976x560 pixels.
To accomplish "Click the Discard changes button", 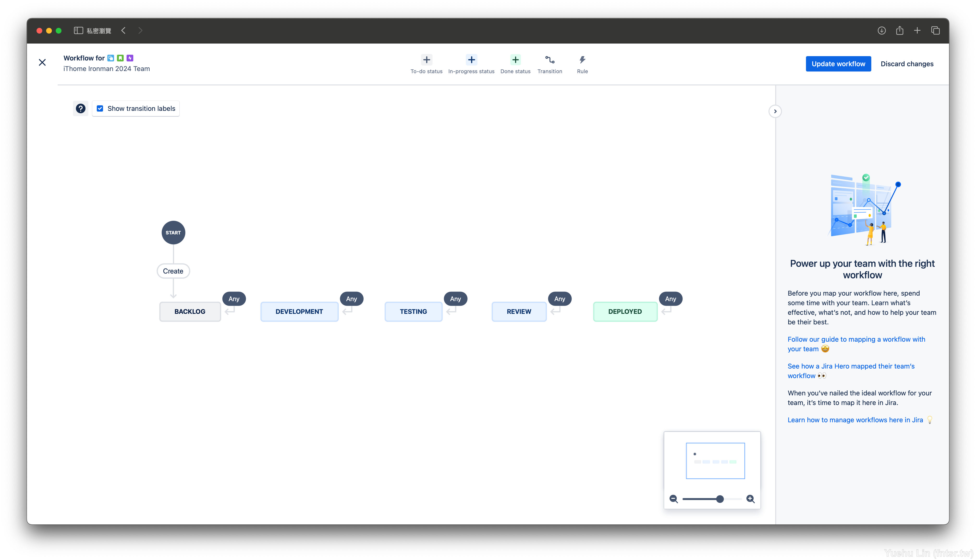I will [907, 63].
